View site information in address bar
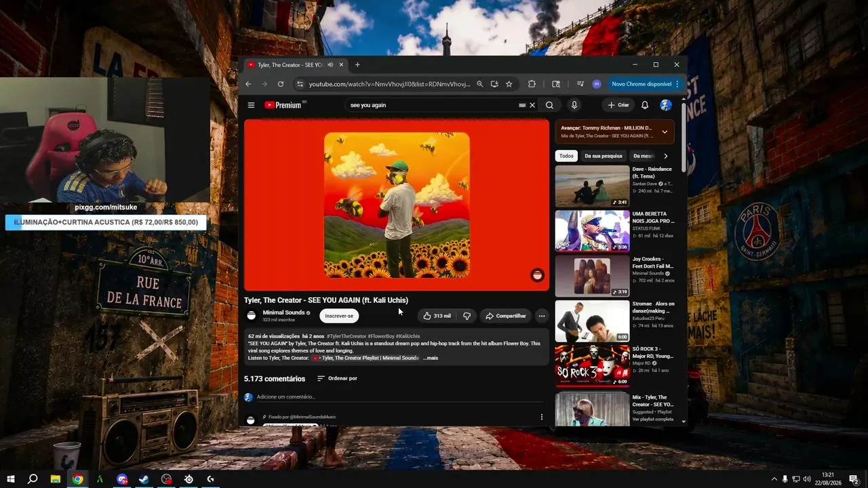Viewport: 868px width, 488px height. coord(300,84)
